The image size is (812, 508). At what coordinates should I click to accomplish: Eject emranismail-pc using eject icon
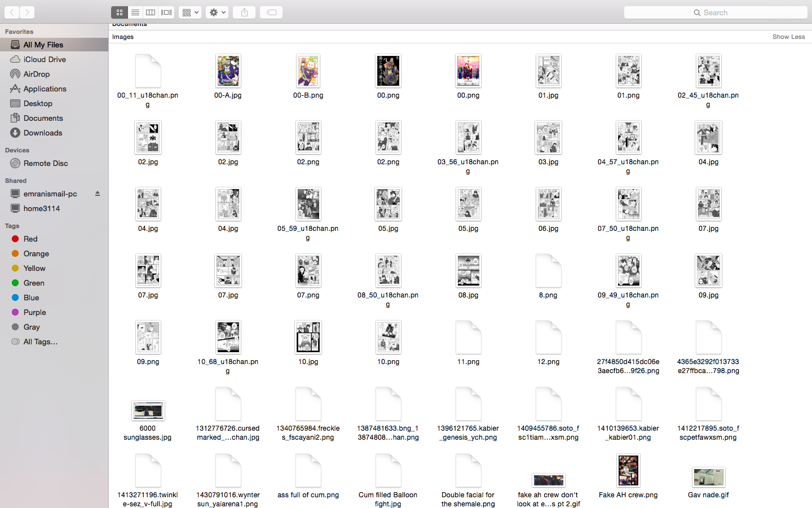tap(98, 194)
